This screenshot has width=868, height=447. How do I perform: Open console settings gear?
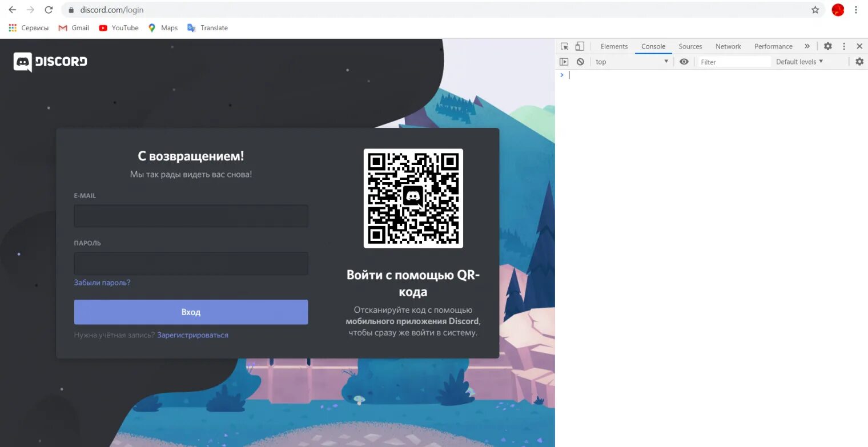(x=859, y=62)
